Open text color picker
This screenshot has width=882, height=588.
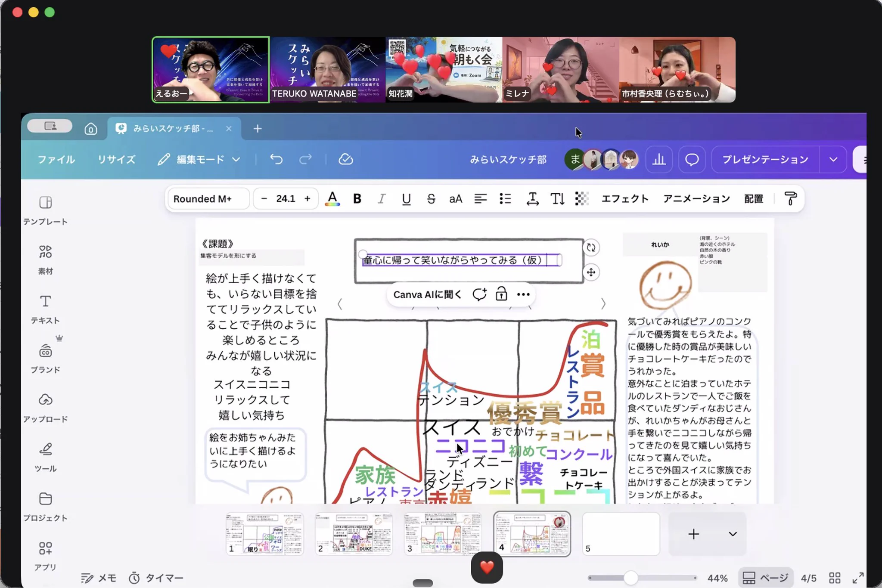pyautogui.click(x=332, y=199)
